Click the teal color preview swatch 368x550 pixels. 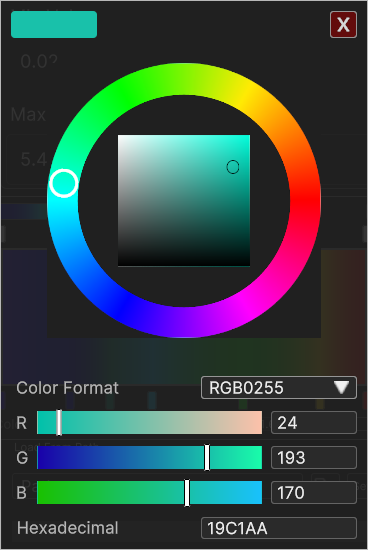(54, 25)
